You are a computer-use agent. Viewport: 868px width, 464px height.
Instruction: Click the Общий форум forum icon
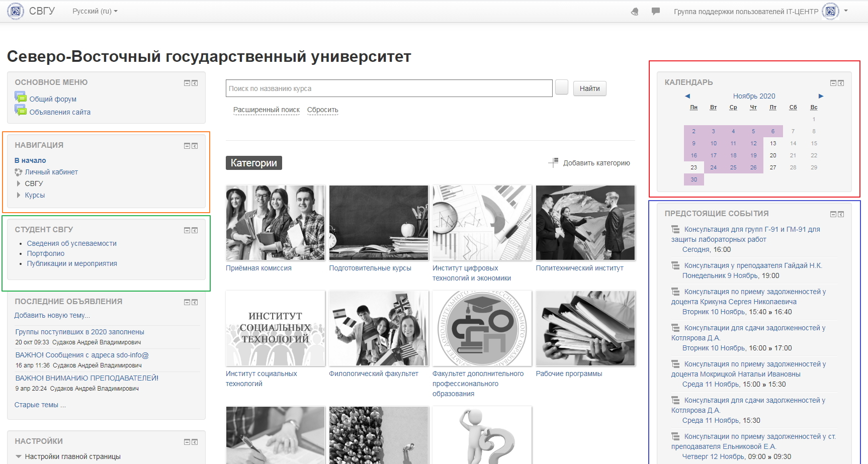click(20, 97)
